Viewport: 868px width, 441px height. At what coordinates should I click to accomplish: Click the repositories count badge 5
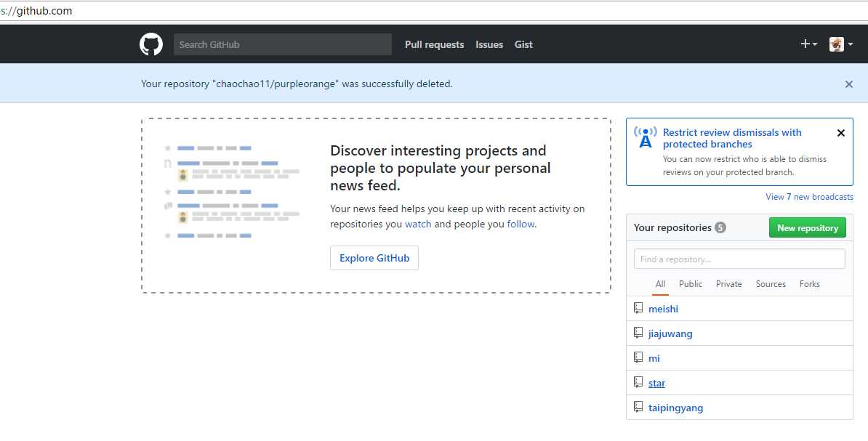pyautogui.click(x=720, y=227)
